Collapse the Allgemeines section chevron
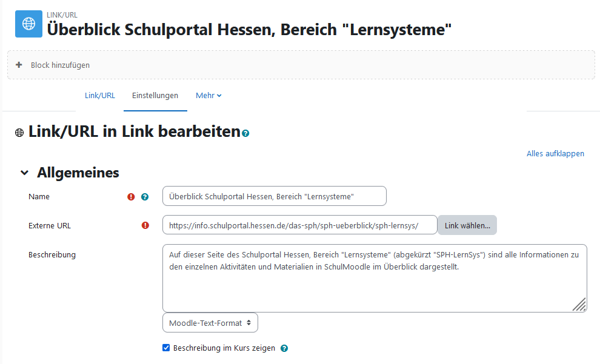The width and height of the screenshot is (600, 364). click(24, 173)
